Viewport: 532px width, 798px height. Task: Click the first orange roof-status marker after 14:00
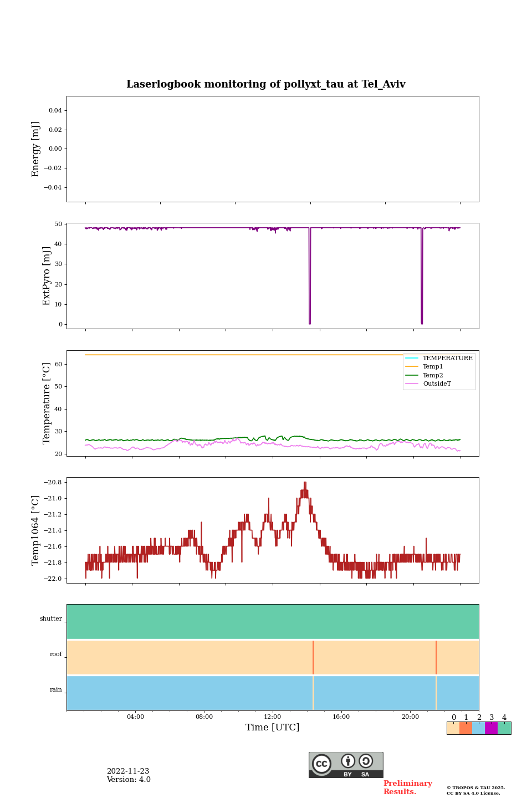coord(314,657)
